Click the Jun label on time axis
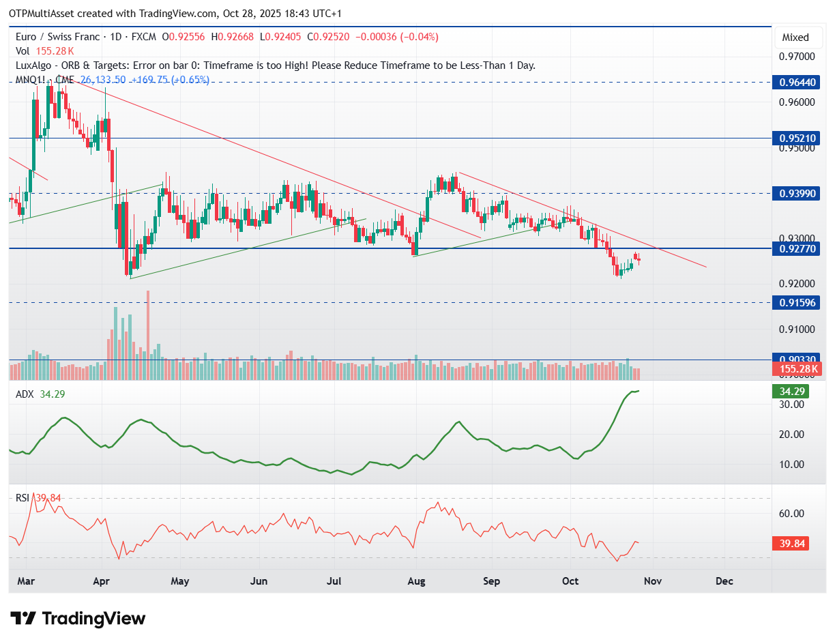The width and height of the screenshot is (835, 644). (x=259, y=581)
